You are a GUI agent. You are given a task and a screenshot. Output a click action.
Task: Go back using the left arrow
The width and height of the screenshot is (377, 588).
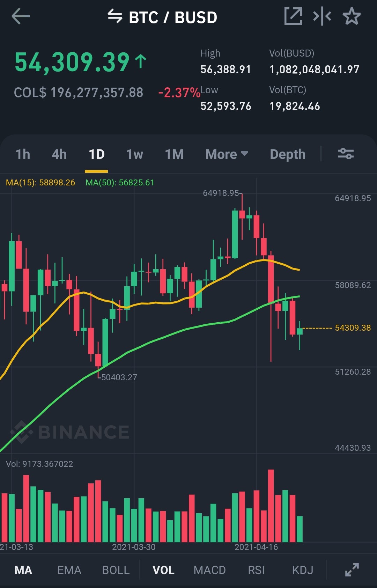tap(21, 16)
